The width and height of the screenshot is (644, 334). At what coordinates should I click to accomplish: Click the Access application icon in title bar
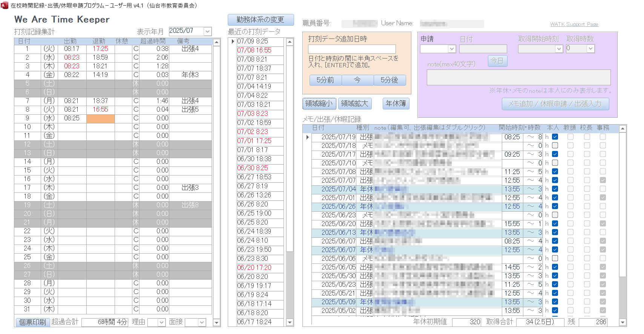[5, 5]
